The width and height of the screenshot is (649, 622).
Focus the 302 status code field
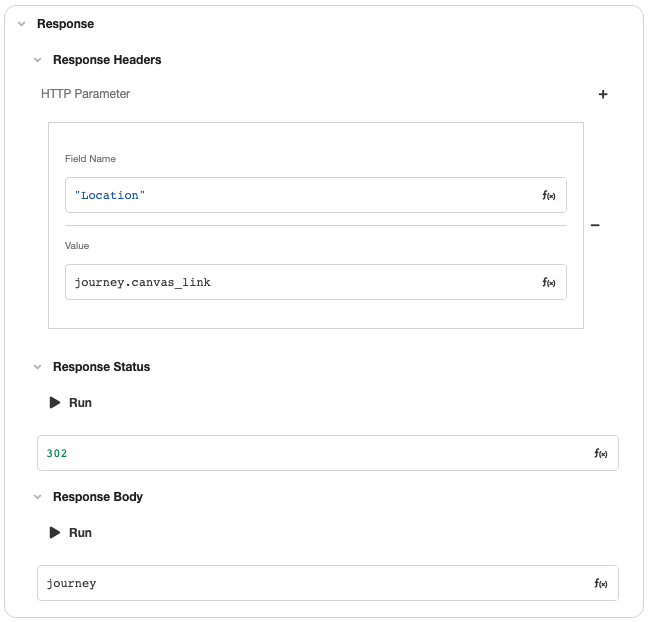click(310, 454)
